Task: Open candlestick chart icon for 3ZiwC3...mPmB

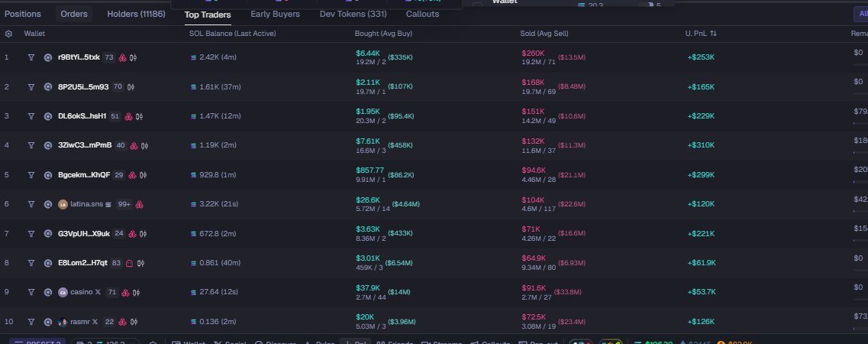Action: coord(144,145)
